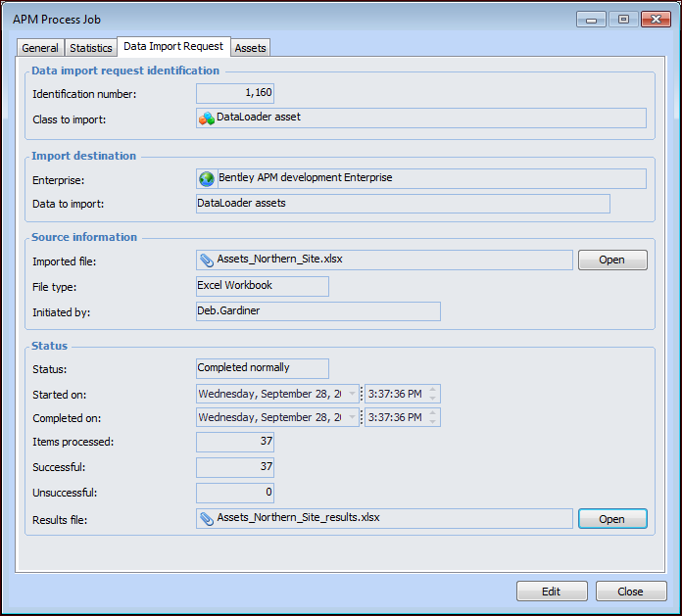Click the 'Source information' heading
Screen dimensions: 682x616
pyautogui.click(x=84, y=237)
